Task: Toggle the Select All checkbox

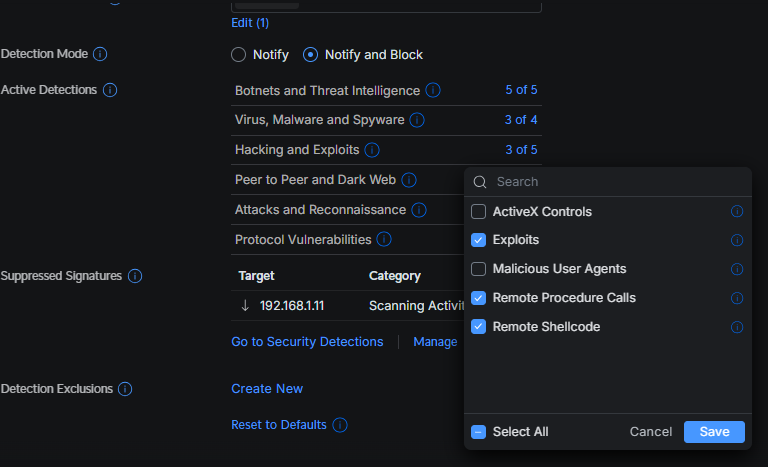Action: (479, 432)
